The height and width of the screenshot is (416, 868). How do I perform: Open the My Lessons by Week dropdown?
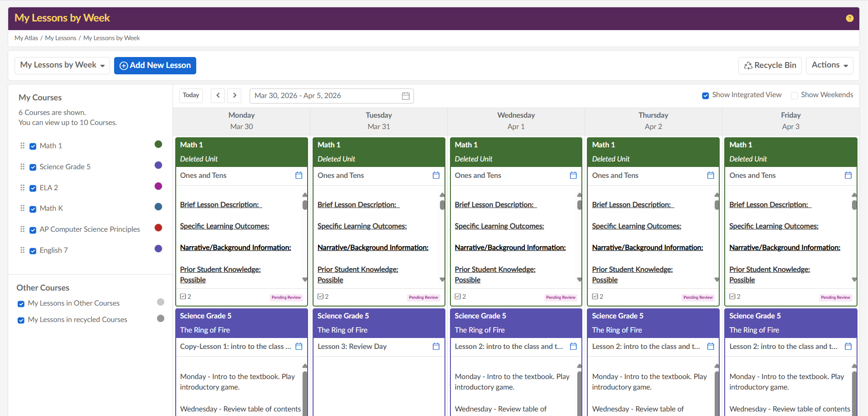(x=63, y=65)
